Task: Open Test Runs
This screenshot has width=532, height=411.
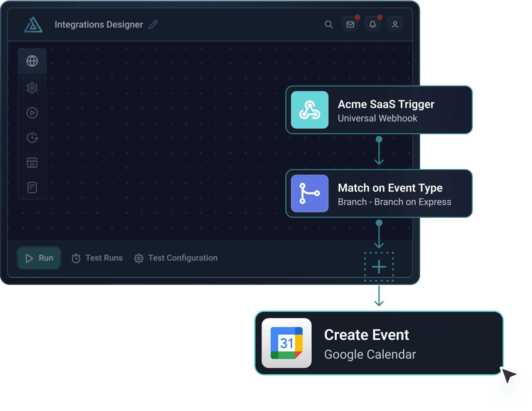Action: pyautogui.click(x=97, y=258)
